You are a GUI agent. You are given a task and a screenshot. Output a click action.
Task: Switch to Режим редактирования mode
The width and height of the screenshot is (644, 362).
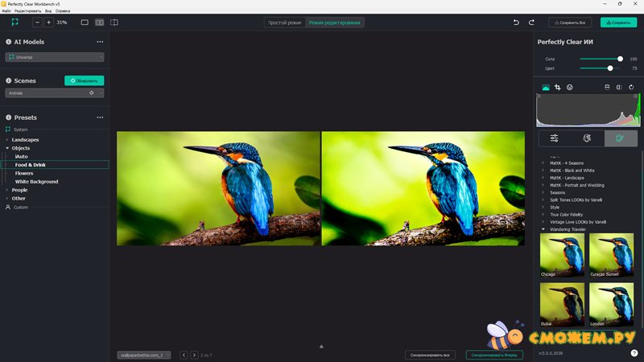pos(336,23)
